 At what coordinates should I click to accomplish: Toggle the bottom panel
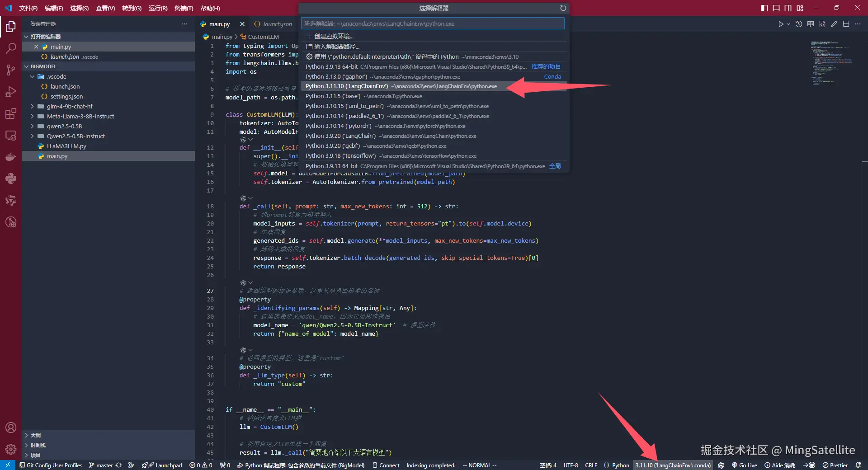(x=776, y=8)
